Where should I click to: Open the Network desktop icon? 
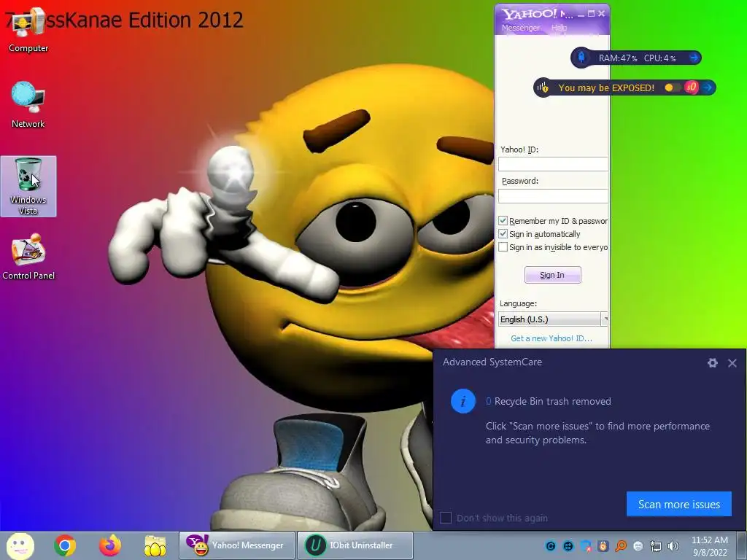tap(28, 104)
